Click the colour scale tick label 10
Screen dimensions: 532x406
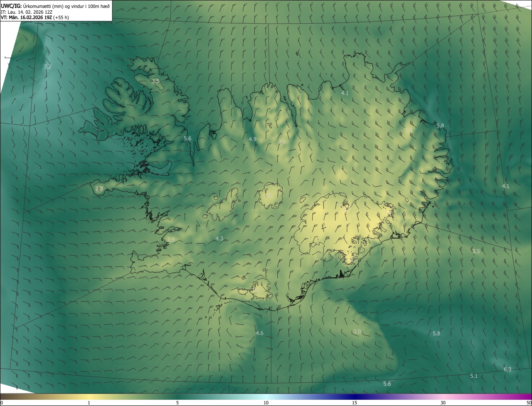click(x=266, y=403)
